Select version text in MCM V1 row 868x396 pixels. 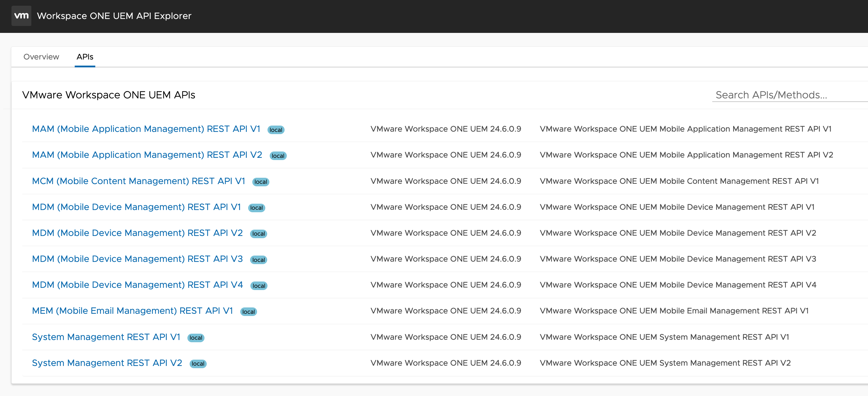click(446, 181)
